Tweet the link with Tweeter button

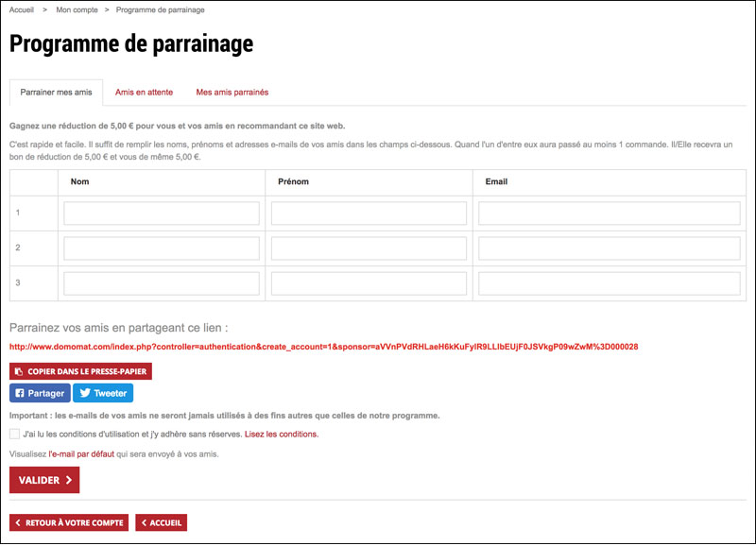(103, 393)
